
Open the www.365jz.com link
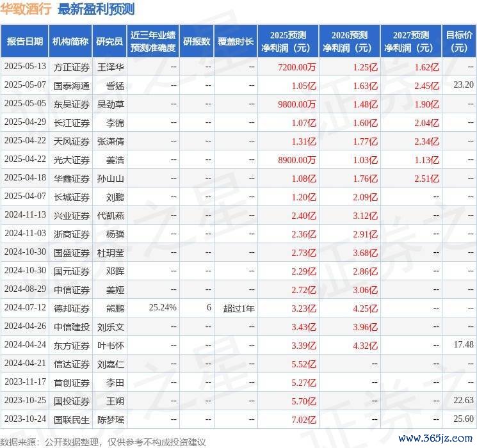click(x=435, y=438)
